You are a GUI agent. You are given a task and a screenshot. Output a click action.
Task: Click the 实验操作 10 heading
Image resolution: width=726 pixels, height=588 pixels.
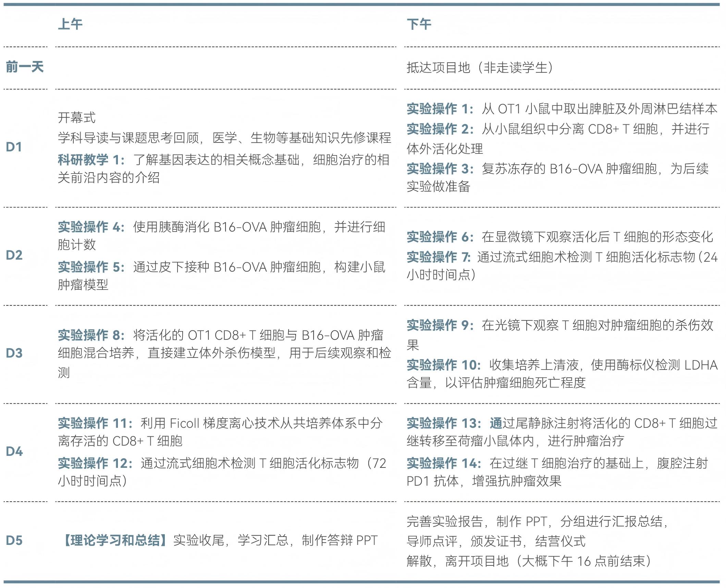[443, 365]
